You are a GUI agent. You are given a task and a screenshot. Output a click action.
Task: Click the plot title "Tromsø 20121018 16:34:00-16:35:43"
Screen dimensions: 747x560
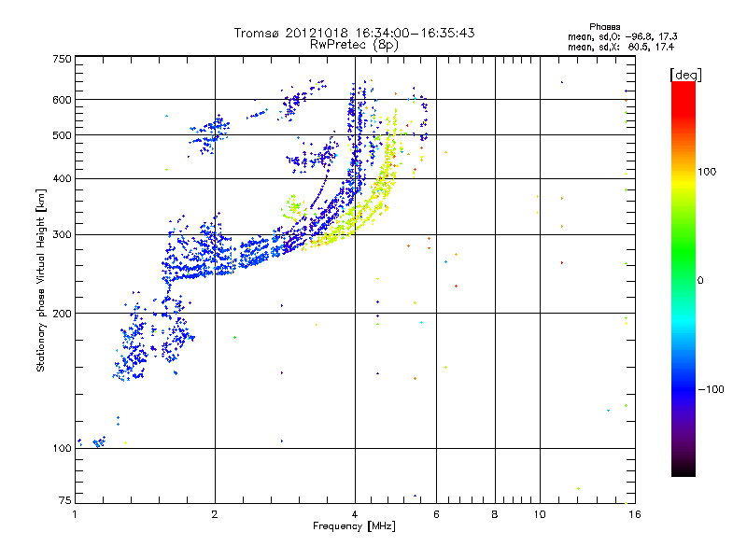pos(354,33)
